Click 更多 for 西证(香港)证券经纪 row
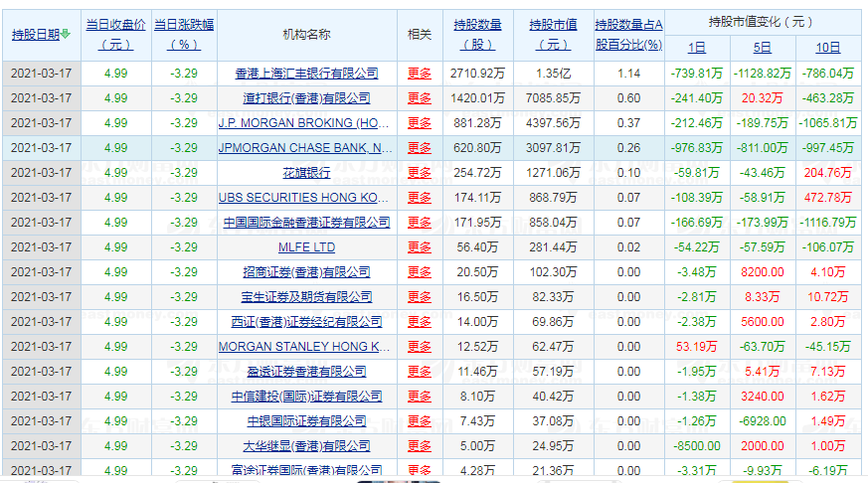Image resolution: width=868 pixels, height=483 pixels. click(x=420, y=322)
